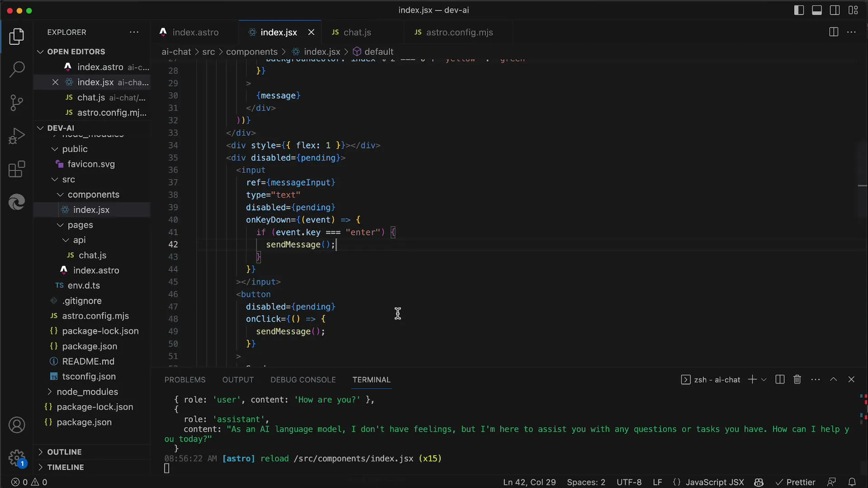
Task: Open the Search view in activity bar
Action: coord(17,69)
